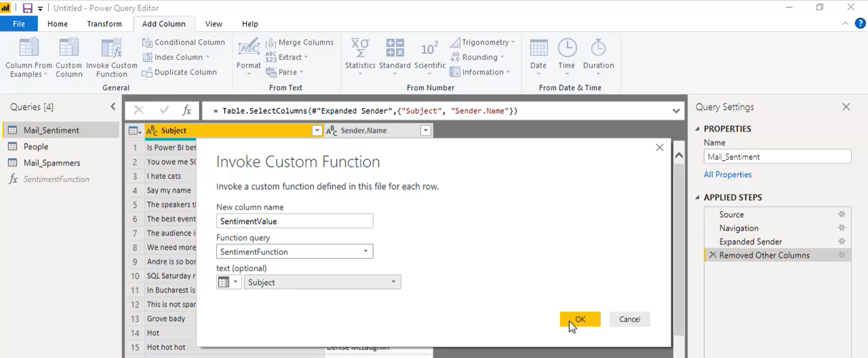
Task: Click table icon at grid corner
Action: tap(134, 131)
